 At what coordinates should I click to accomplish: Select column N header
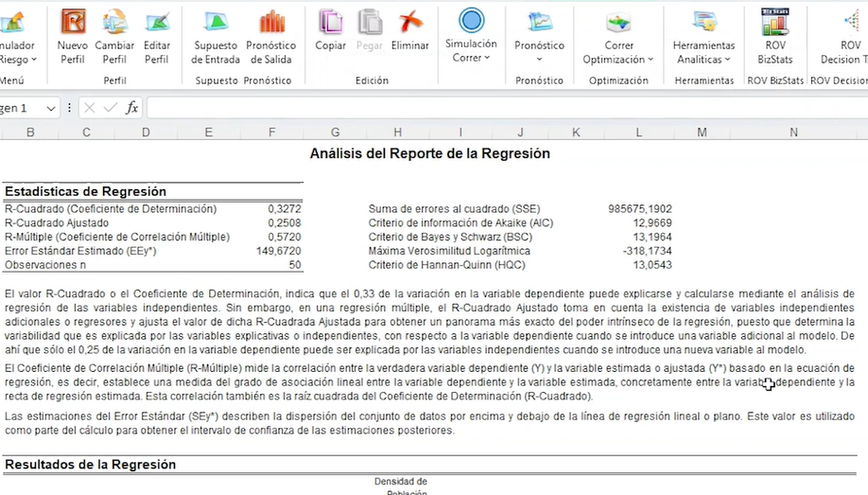click(x=793, y=133)
